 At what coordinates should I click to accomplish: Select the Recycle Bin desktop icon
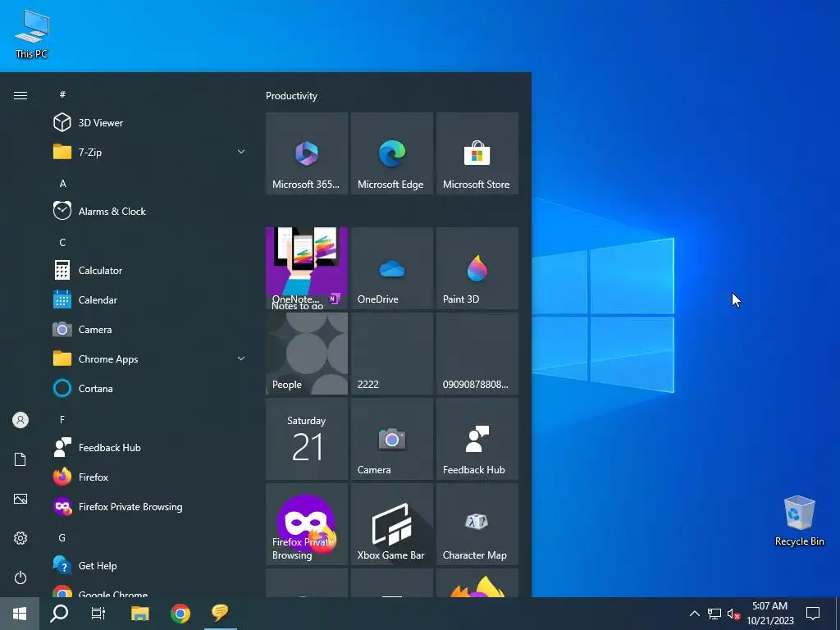799,521
